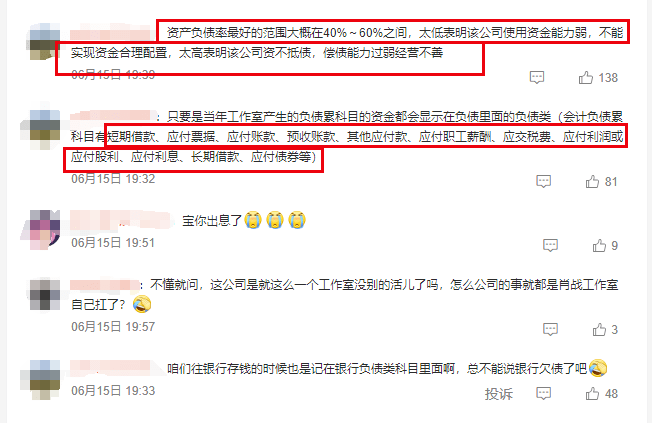
Task: Reply to the 19:57 comment
Action: pos(550,329)
